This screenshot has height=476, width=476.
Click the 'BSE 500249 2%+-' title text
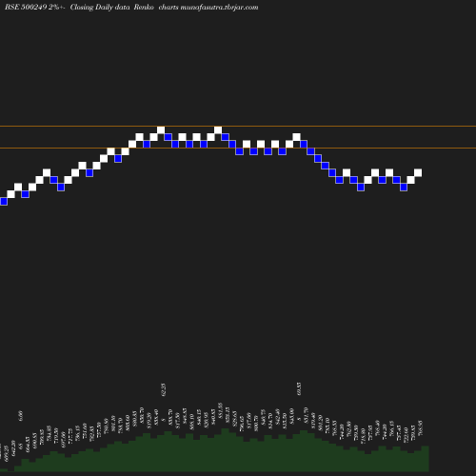(x=35, y=8)
